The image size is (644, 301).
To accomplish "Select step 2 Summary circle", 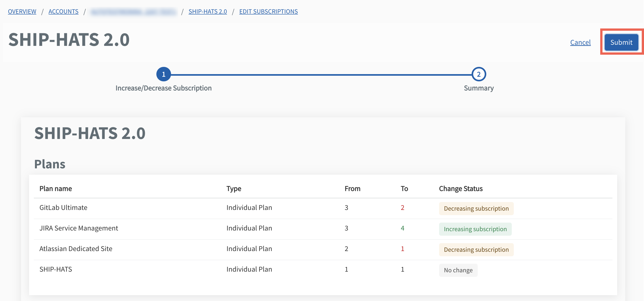I will [x=479, y=74].
